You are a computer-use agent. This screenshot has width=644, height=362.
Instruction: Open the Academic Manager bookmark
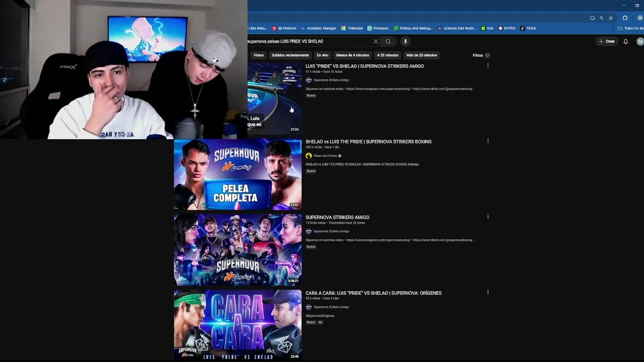tap(318, 28)
